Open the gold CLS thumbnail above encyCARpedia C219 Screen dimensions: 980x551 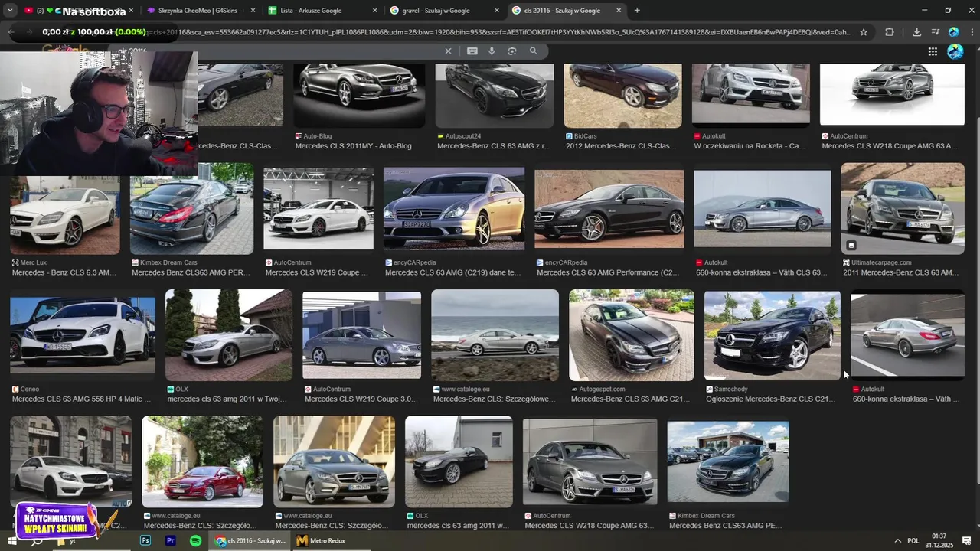tap(454, 208)
